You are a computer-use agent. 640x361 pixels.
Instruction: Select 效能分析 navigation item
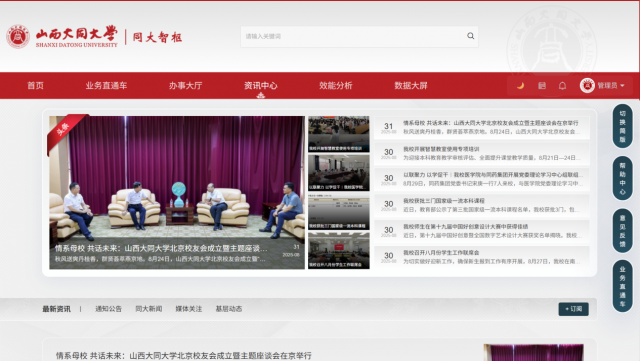point(336,85)
